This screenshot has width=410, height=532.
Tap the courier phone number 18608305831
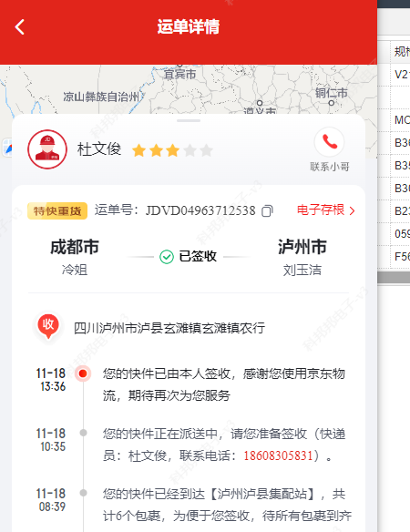coord(278,455)
